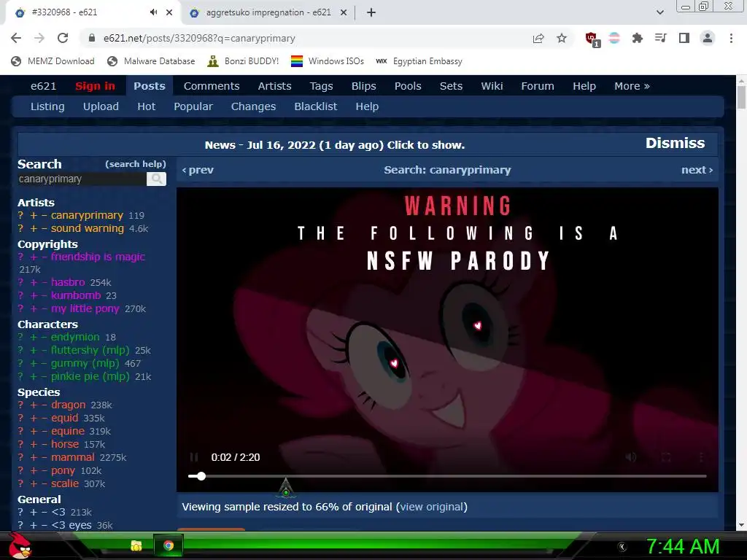The width and height of the screenshot is (747, 560).
Task: Add sound warning tag with plus
Action: tap(34, 228)
